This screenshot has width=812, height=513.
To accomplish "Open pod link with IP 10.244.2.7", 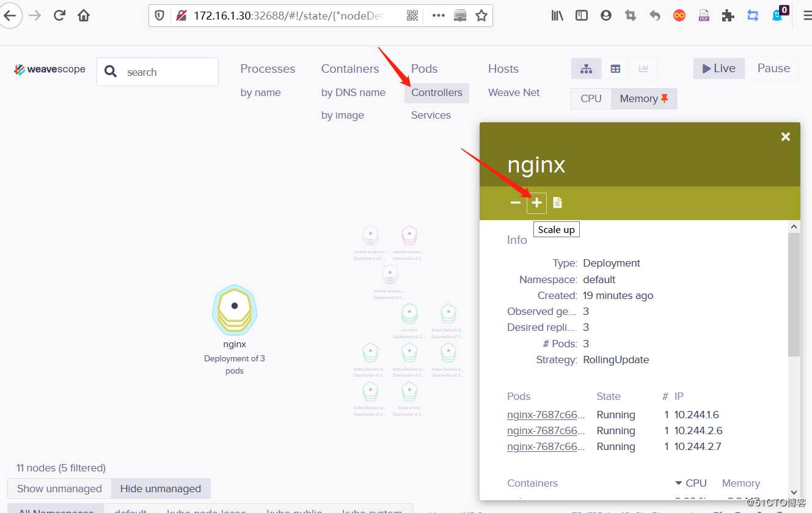I will tap(546, 446).
